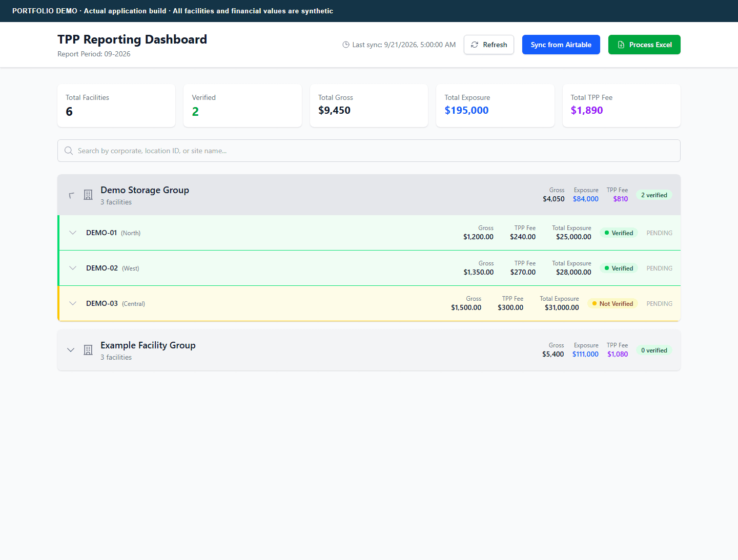Toggle the Not Verified badge on DEMO-03

point(612,303)
